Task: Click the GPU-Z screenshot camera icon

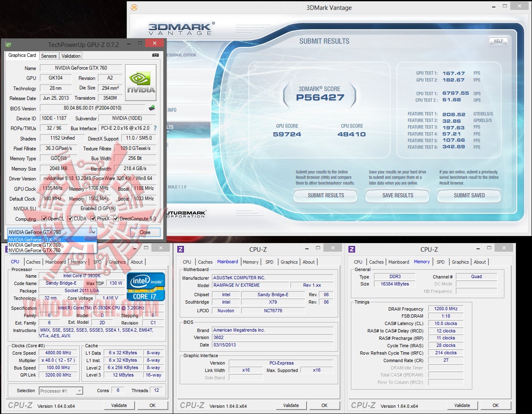Action: tap(156, 55)
